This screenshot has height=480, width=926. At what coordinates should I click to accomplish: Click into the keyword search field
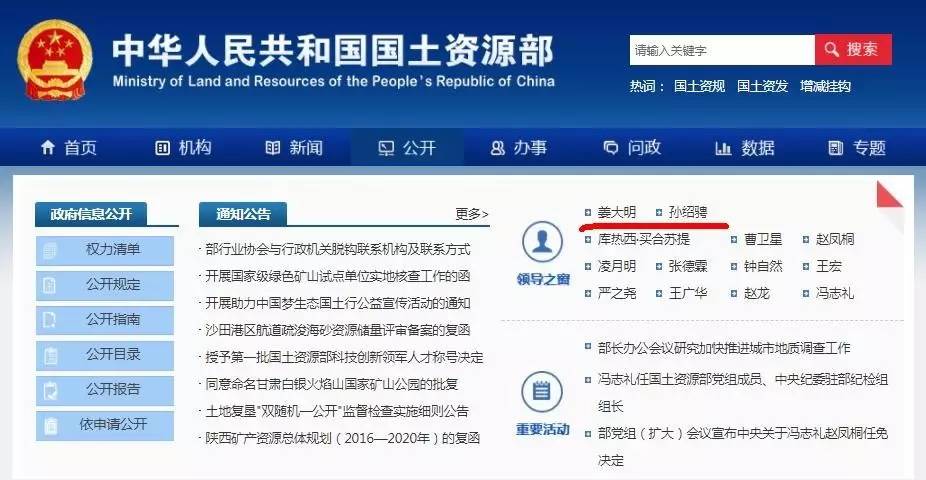(x=722, y=50)
